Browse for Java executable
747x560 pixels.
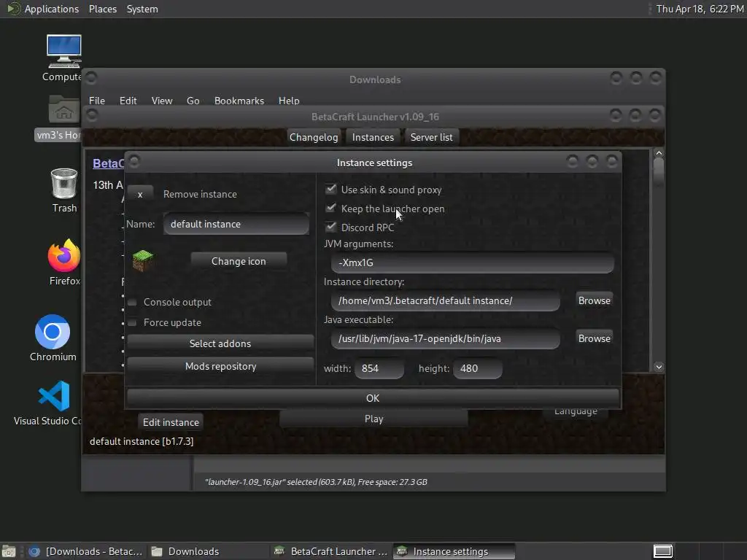(x=594, y=338)
